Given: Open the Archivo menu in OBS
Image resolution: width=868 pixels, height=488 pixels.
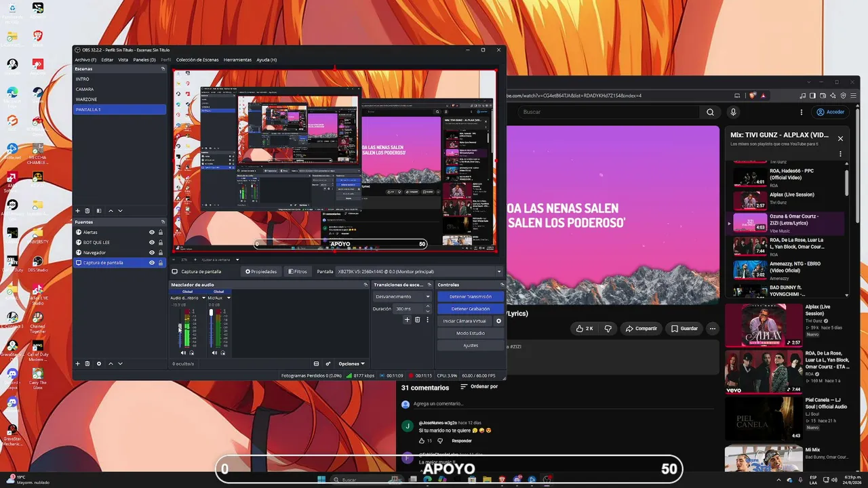Looking at the screenshot, I should [x=85, y=60].
